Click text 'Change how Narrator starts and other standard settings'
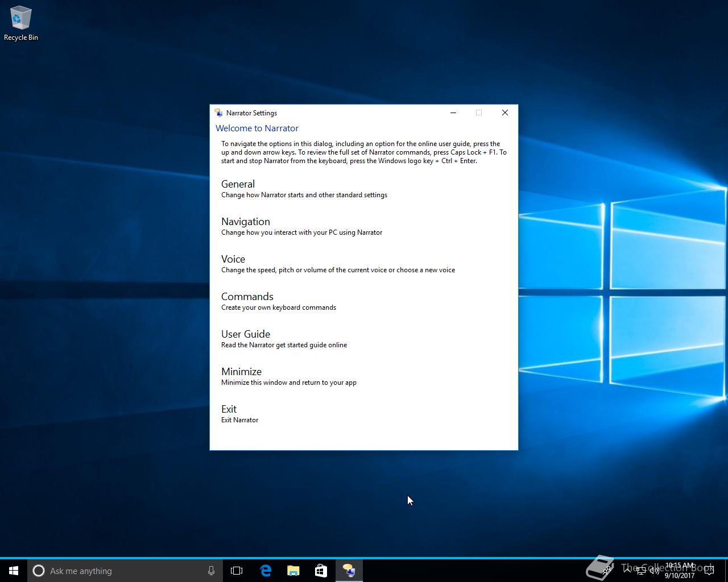This screenshot has height=582, width=728. tap(304, 195)
